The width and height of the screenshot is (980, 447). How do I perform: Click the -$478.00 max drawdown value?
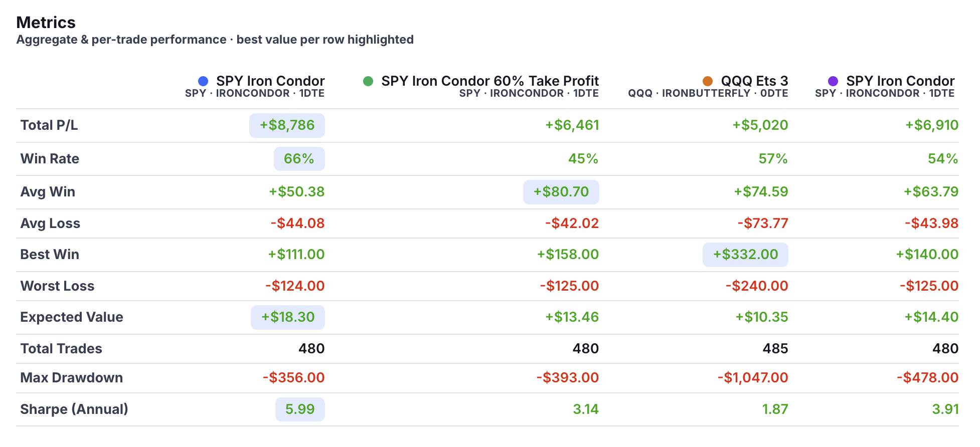(928, 378)
